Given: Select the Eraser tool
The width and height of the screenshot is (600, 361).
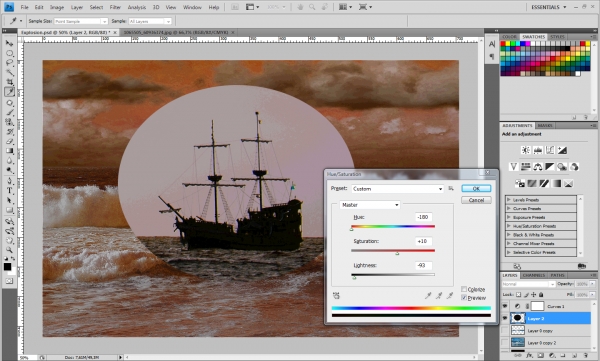Looking at the screenshot, I should (9, 141).
